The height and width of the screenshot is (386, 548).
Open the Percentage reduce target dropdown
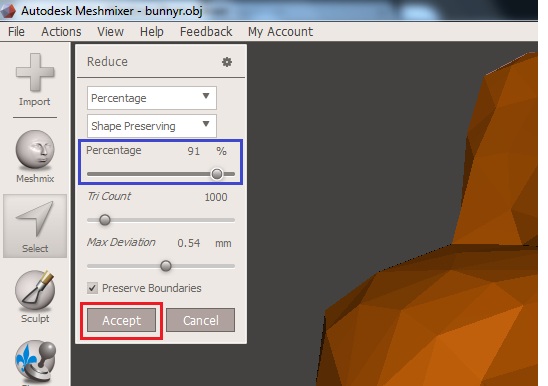coord(152,98)
